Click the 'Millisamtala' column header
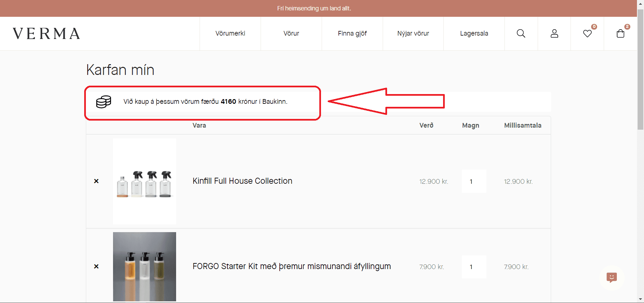This screenshot has width=644, height=303. [x=523, y=125]
